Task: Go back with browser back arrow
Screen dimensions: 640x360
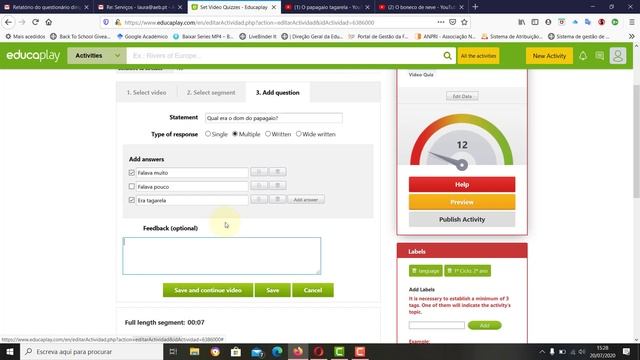Action: (x=9, y=22)
